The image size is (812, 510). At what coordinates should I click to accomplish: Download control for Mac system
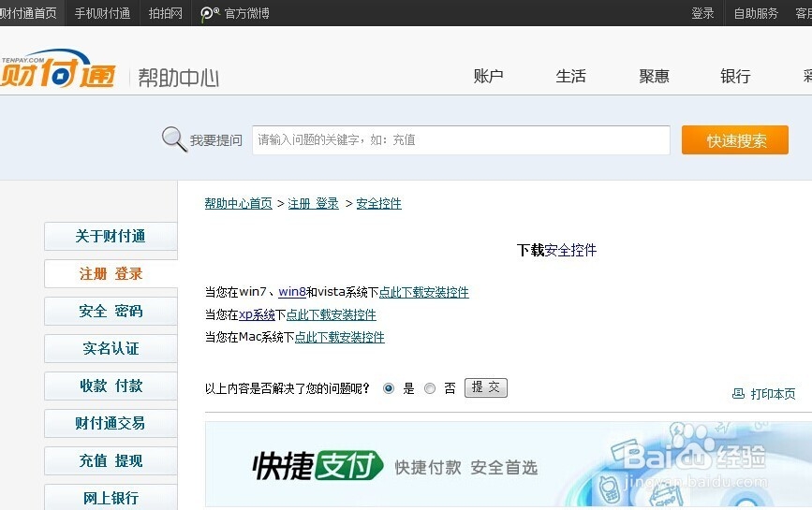click(x=340, y=337)
